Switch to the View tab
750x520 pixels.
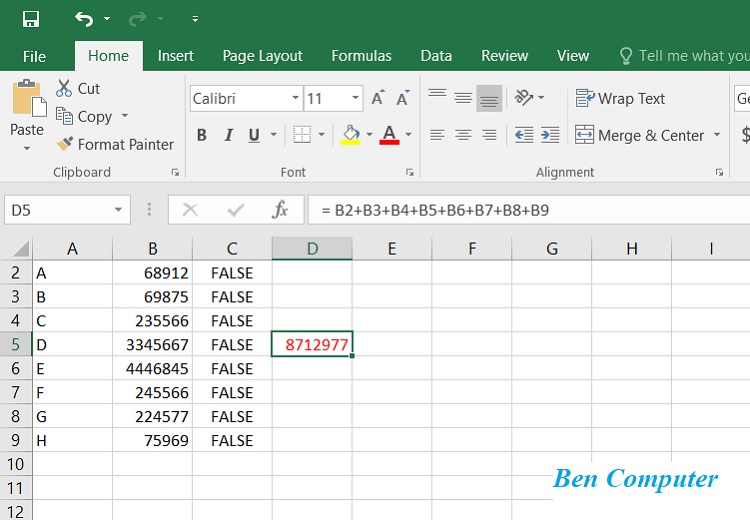click(x=573, y=56)
